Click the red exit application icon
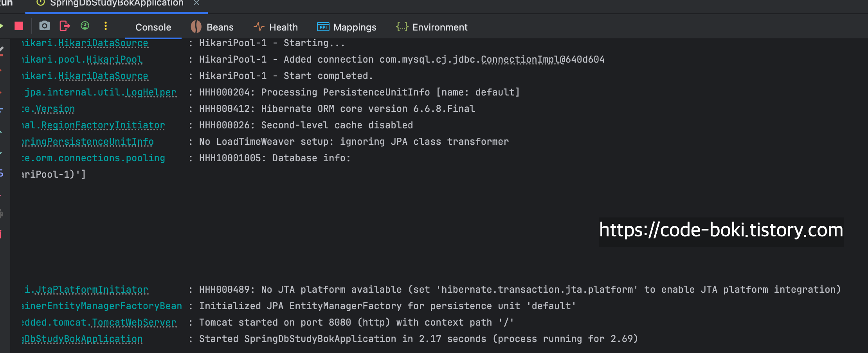This screenshot has width=868, height=353. tap(65, 26)
